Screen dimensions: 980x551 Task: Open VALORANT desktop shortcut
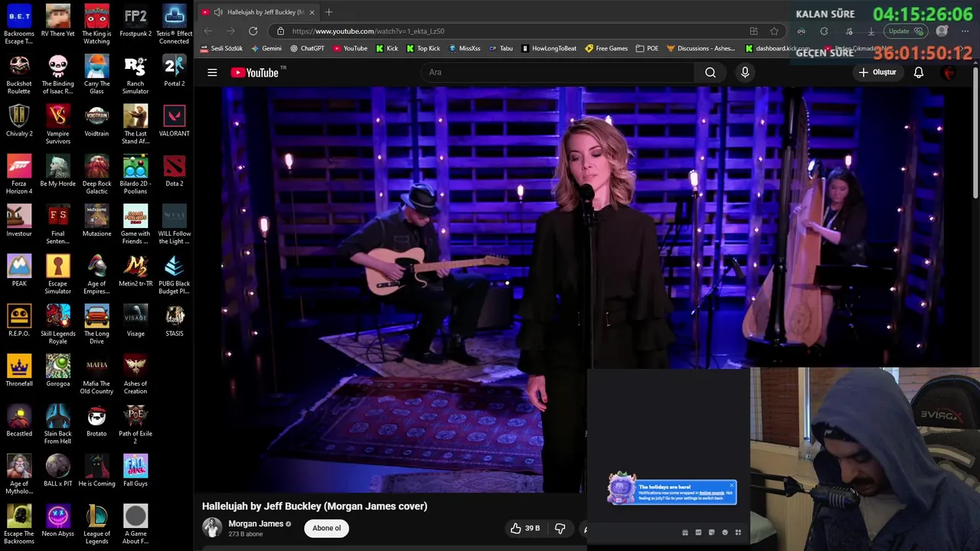coord(174,121)
